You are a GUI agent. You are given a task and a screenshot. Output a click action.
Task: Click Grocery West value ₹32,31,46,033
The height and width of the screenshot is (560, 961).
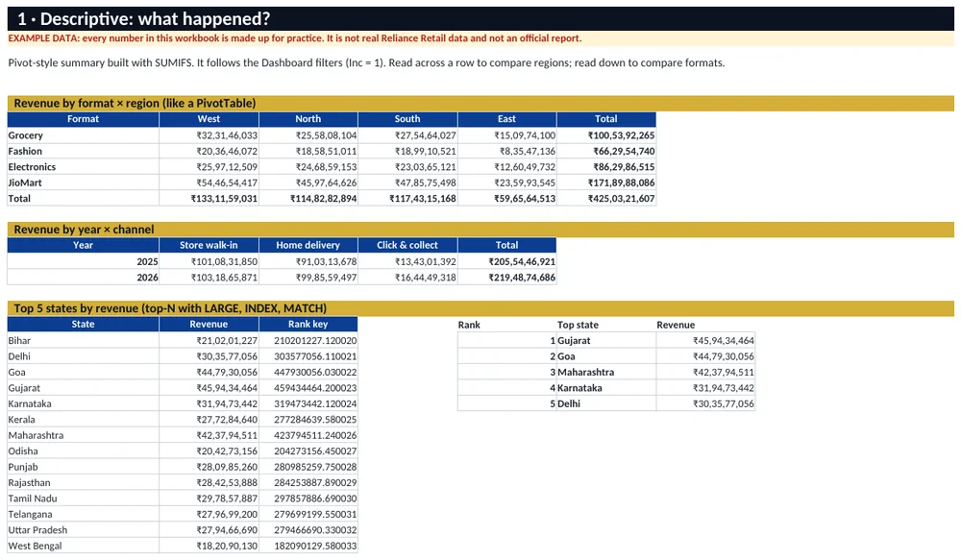pyautogui.click(x=209, y=135)
